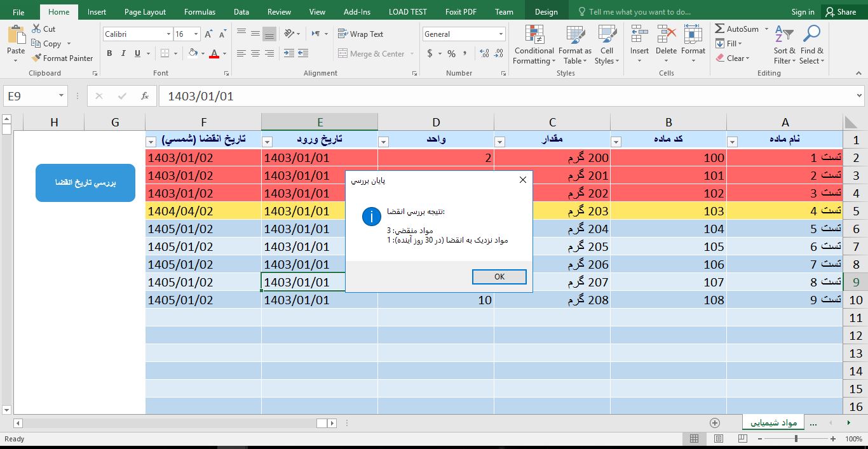Increase the indent

click(x=303, y=53)
